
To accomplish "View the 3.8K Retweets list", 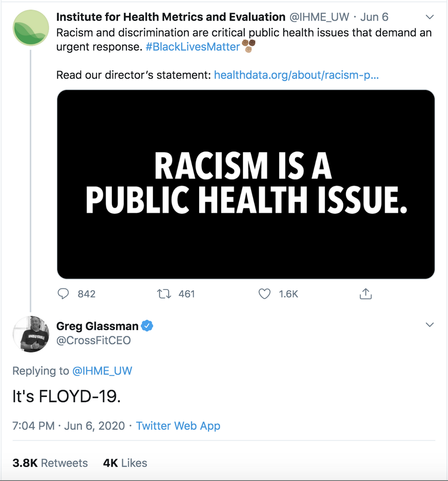I will coord(50,463).
